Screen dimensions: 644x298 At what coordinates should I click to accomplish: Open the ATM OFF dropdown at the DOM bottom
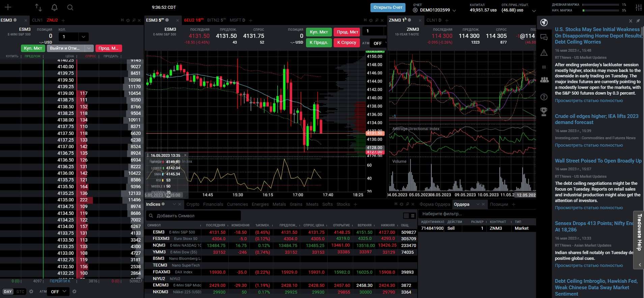point(58,292)
